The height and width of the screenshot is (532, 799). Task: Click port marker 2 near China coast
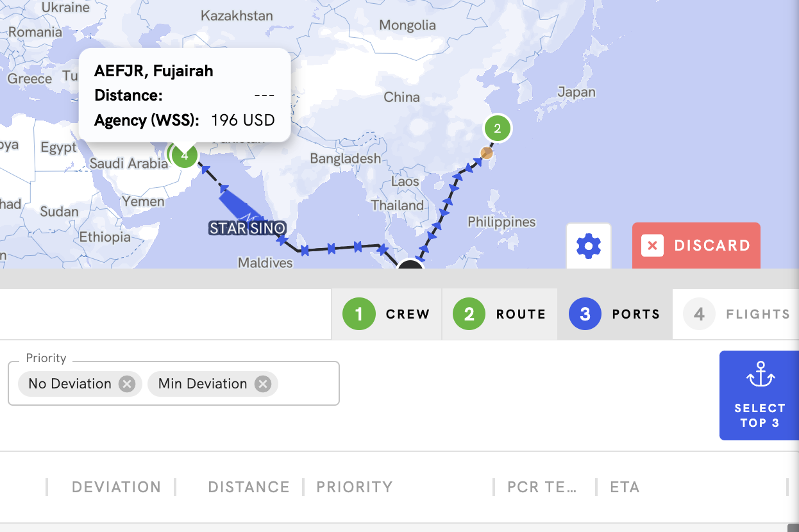point(497,129)
